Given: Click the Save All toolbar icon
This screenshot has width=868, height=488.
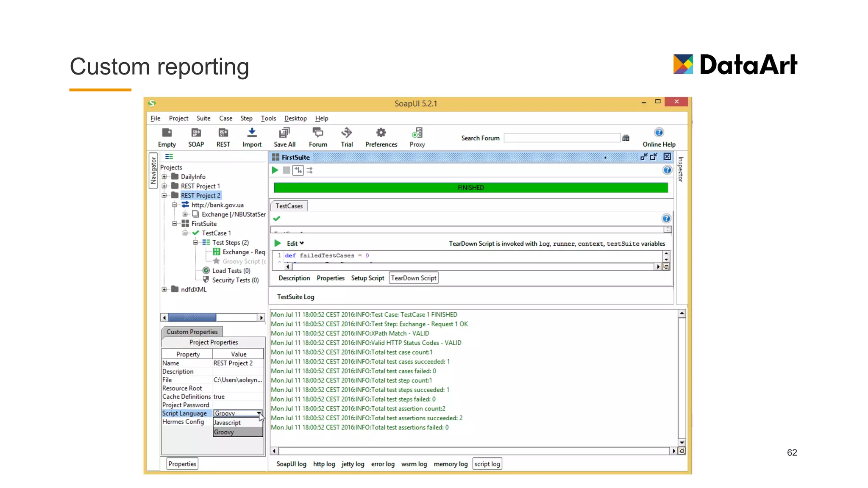Looking at the screenshot, I should tap(284, 137).
